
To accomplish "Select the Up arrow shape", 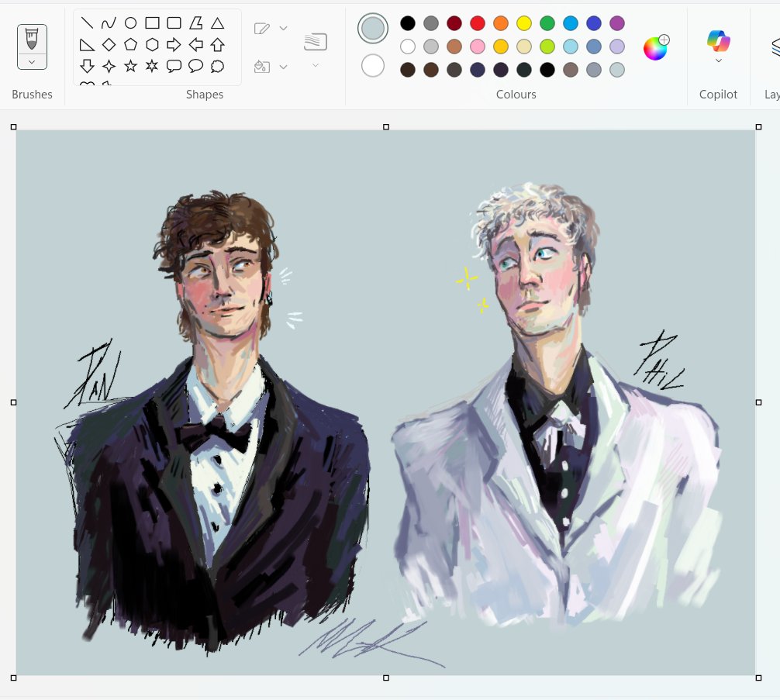I will (217, 45).
